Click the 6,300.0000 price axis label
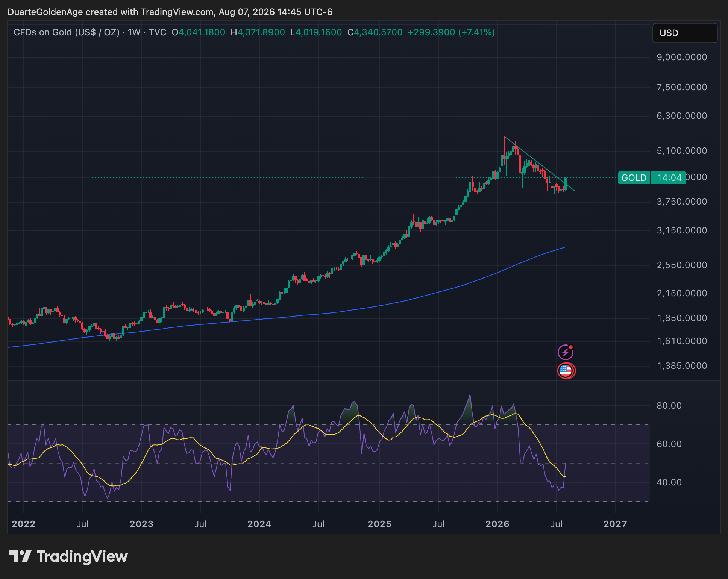The width and height of the screenshot is (728, 579). (682, 116)
